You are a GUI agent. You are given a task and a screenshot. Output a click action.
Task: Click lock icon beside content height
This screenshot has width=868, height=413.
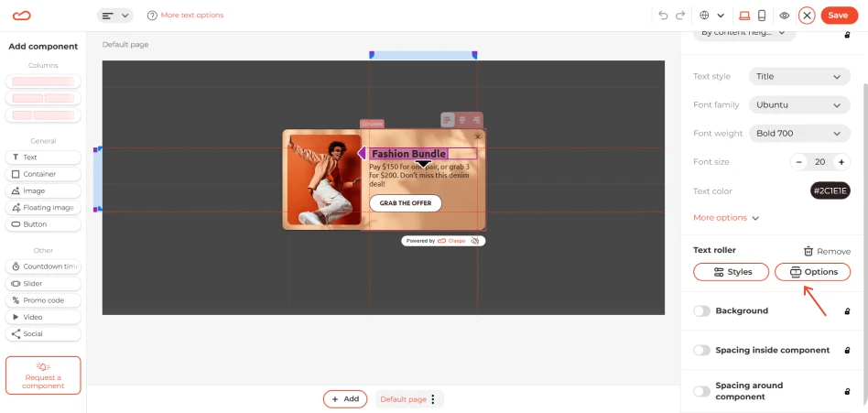click(x=847, y=35)
